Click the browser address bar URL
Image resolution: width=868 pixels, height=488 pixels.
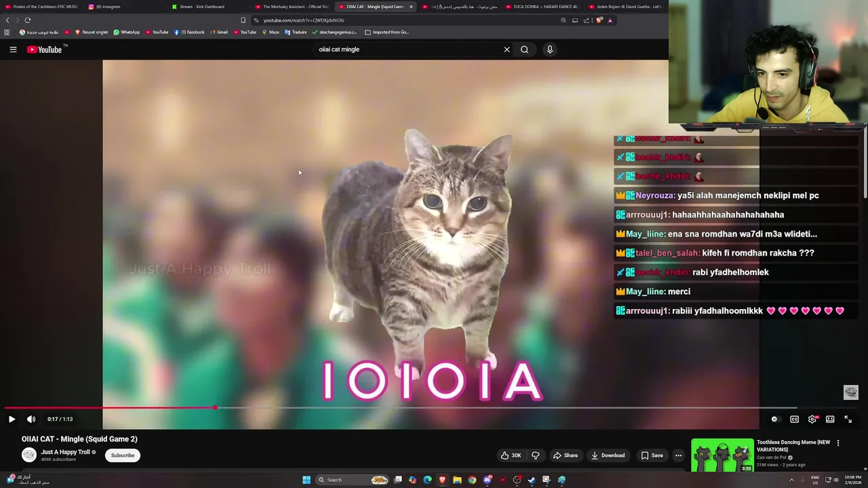304,20
